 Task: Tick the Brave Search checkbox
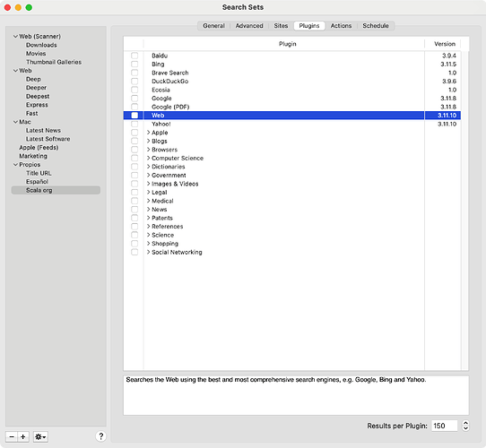click(x=135, y=73)
